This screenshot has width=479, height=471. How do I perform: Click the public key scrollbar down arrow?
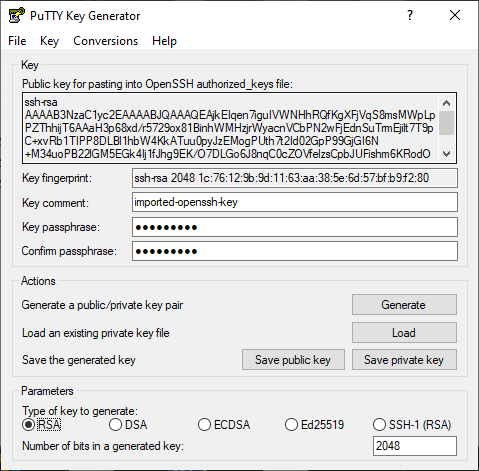click(446, 154)
